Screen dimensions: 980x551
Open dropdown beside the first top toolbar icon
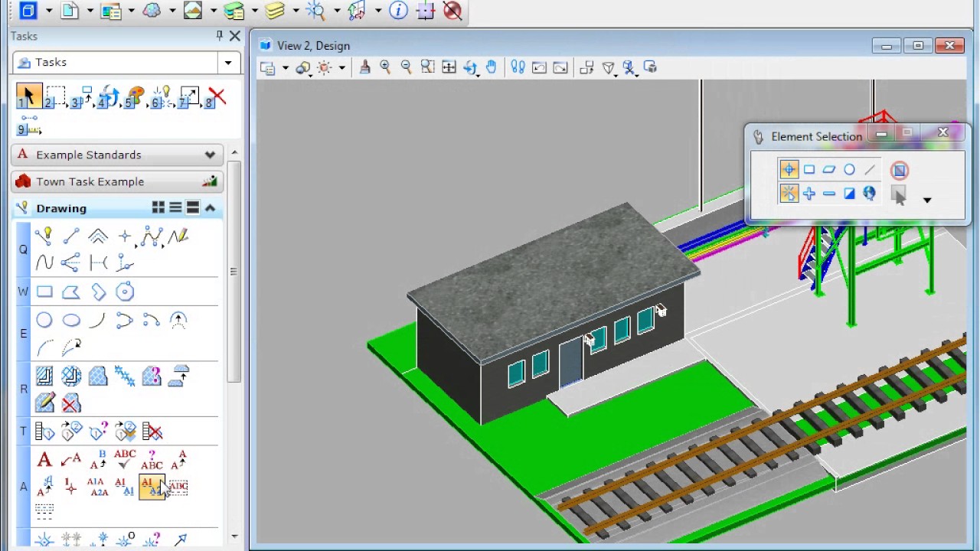pyautogui.click(x=48, y=11)
